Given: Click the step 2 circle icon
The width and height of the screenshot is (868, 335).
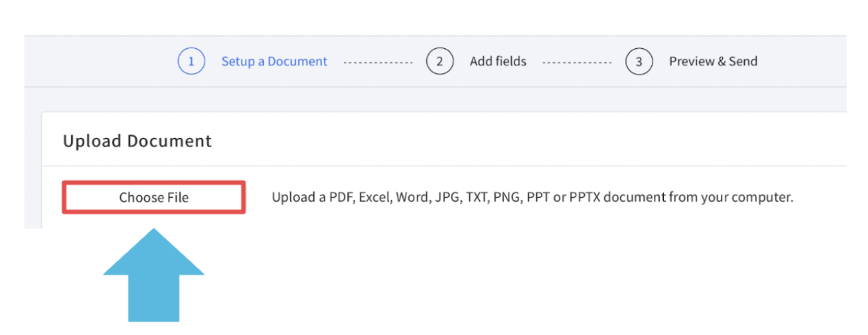Looking at the screenshot, I should [x=440, y=62].
